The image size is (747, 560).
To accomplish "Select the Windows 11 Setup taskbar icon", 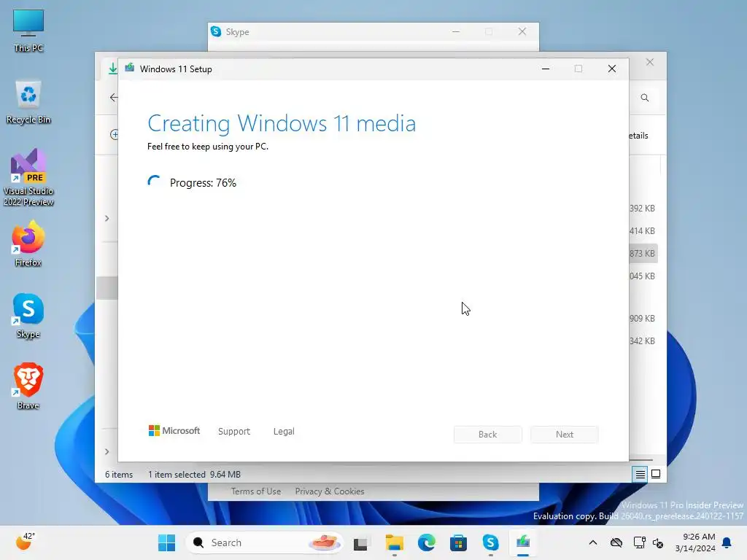I will 522,542.
